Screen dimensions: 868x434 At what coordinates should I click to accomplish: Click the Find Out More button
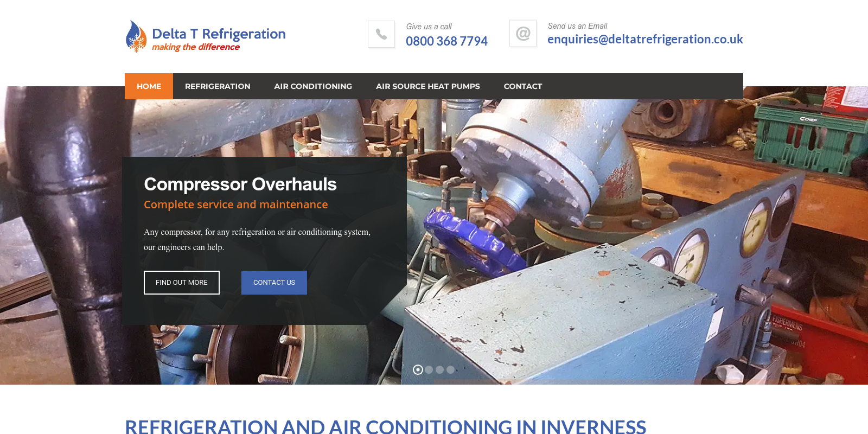(x=182, y=283)
